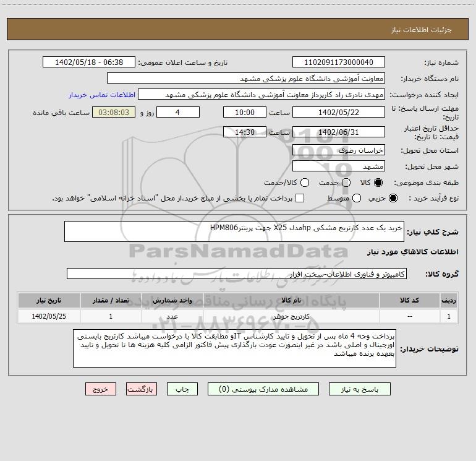The image size is (476, 461).
Task: Click واحد شمارش column header
Action: (172, 300)
